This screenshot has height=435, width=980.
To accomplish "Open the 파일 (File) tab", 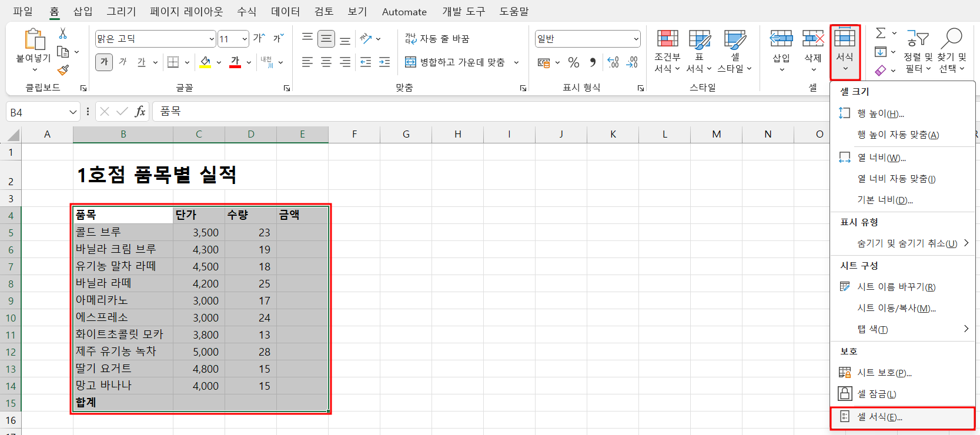I will coord(23,11).
